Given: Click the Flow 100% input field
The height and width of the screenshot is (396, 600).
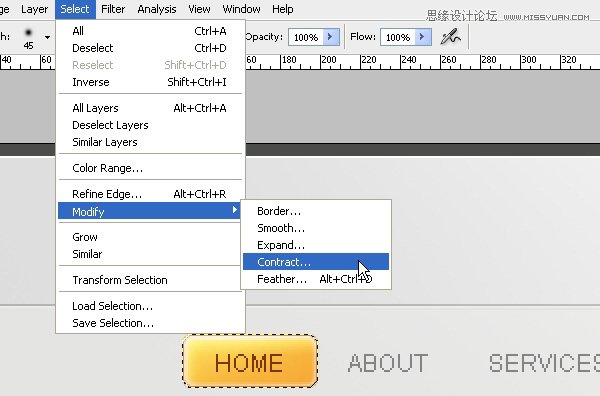Looking at the screenshot, I should 398,37.
